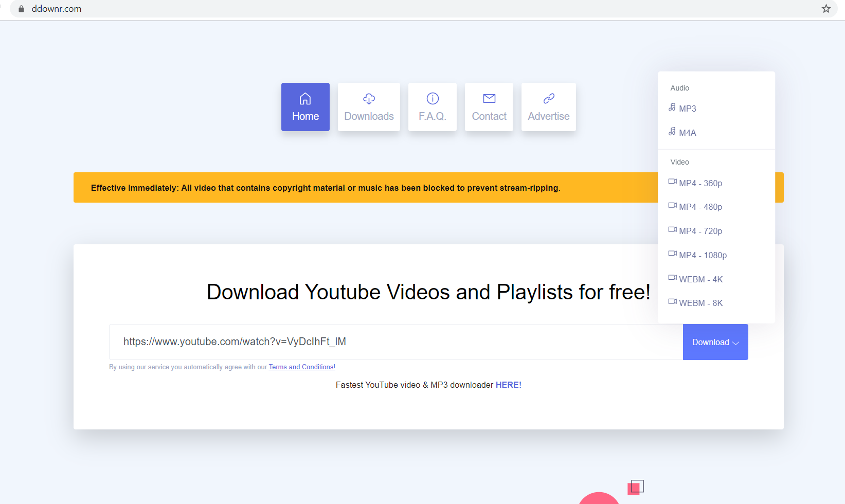Click the music note icon beside M4A

coord(672,132)
